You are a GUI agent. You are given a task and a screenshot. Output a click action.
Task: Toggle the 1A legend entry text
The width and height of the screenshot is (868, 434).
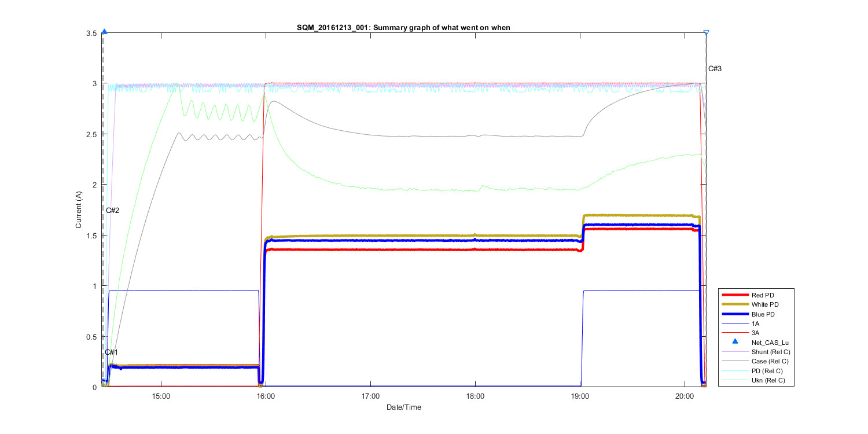(755, 323)
